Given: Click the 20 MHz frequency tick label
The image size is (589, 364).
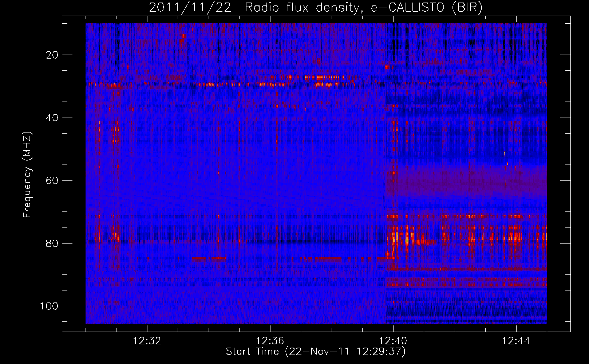Looking at the screenshot, I should coord(52,55).
